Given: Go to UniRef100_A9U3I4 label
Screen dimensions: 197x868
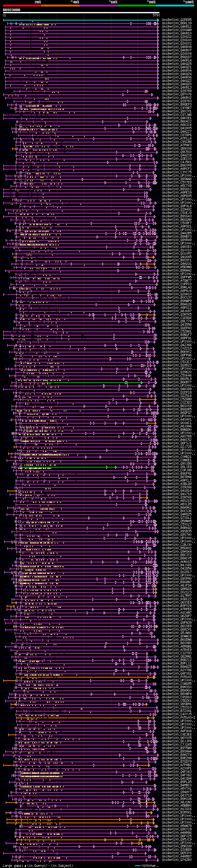Looking at the screenshot, I should (177, 125).
